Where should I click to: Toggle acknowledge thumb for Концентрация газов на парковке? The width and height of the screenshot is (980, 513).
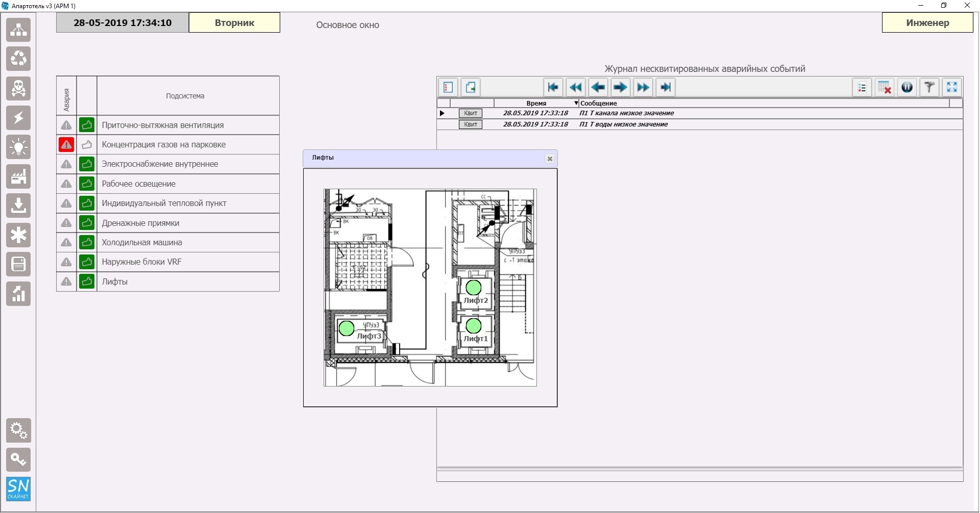pyautogui.click(x=87, y=145)
